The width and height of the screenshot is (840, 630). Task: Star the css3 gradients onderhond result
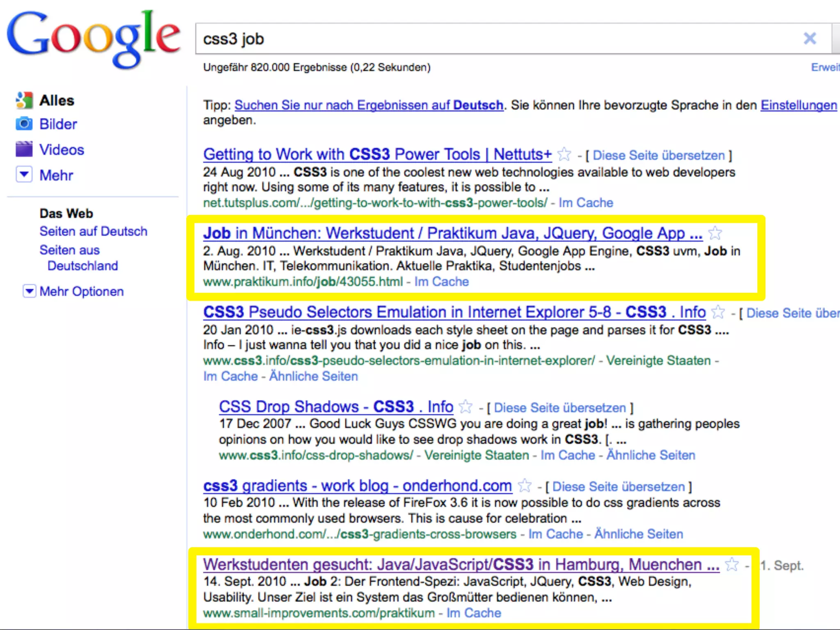coord(525,486)
